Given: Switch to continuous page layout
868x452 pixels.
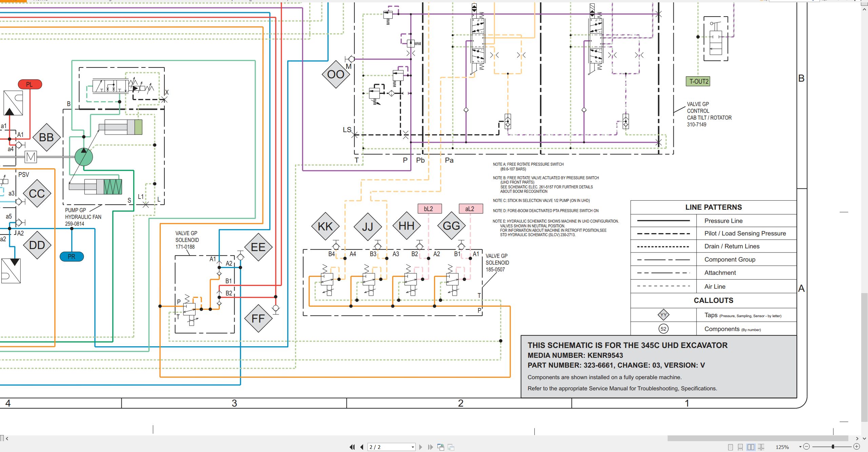Looking at the screenshot, I should click(x=741, y=447).
